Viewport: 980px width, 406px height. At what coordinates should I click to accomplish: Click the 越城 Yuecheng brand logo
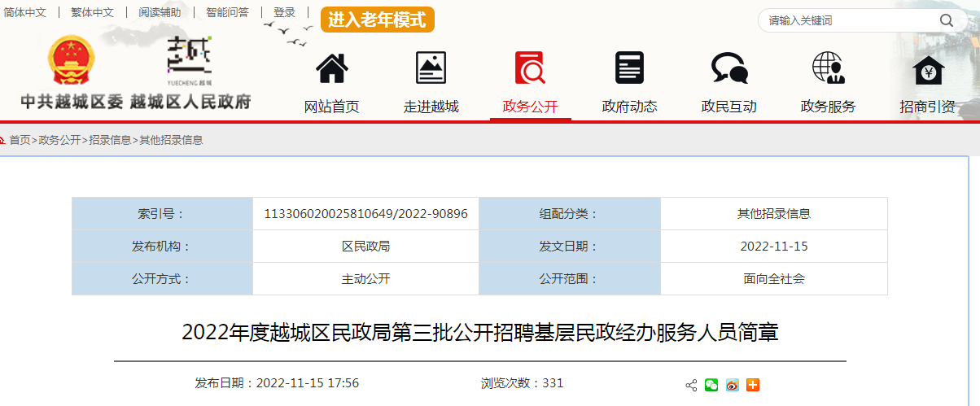(x=189, y=61)
